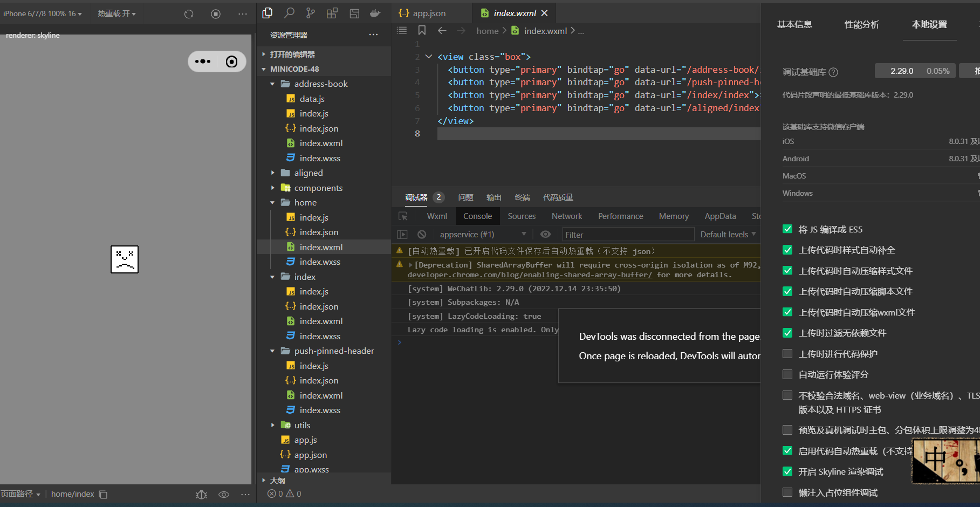Click the compile refresh icon in simulator toolbar
980x507 pixels.
pos(189,14)
